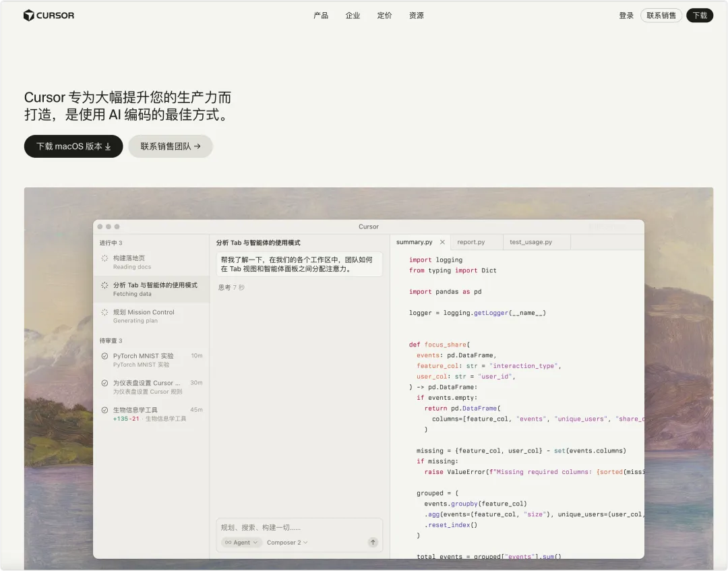
Task: Click the 登录 link
Action: point(626,16)
